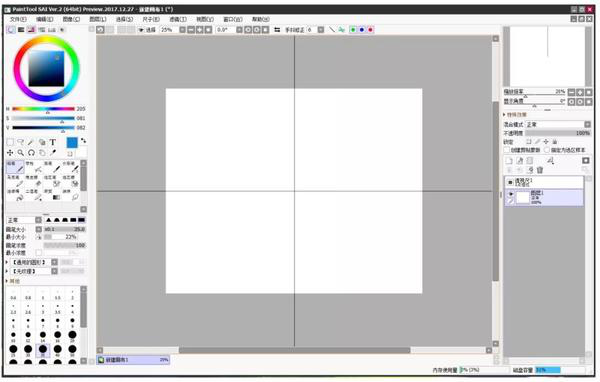Open the 通常的圆形 brush shape dropdown

(54, 262)
